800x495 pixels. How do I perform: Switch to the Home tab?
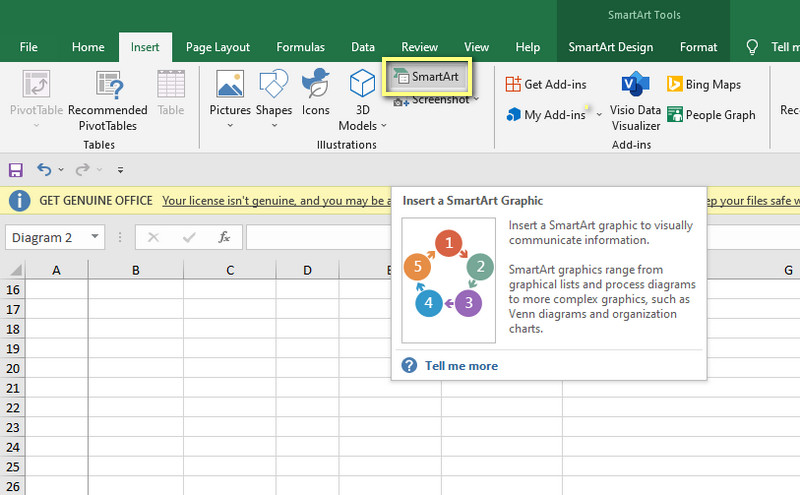(88, 47)
